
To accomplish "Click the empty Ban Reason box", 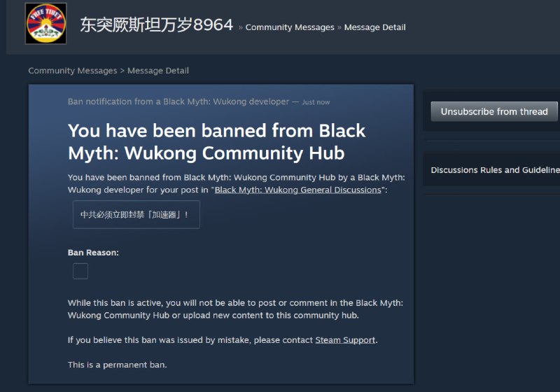I will (x=80, y=272).
